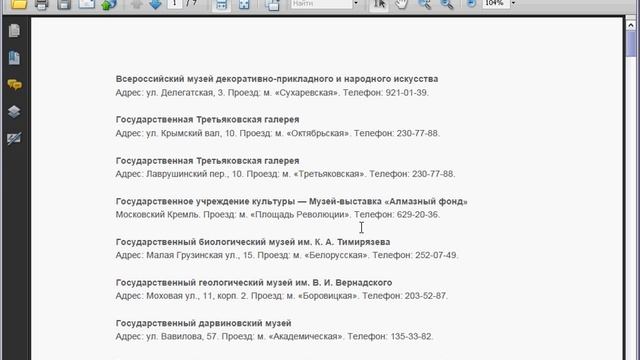Click the address line 'ул. Крымский вал, 10'
This screenshot has width=640, height=360.
pyautogui.click(x=191, y=133)
